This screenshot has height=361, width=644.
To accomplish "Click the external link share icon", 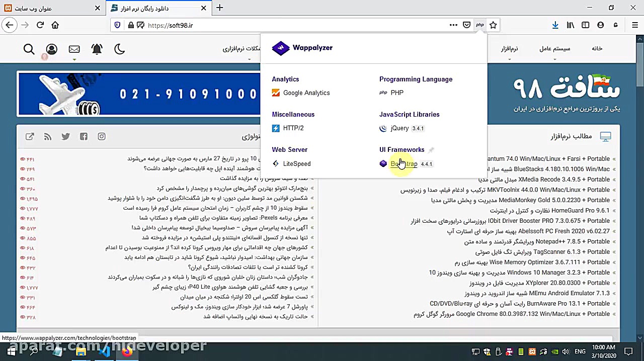I will (30, 136).
